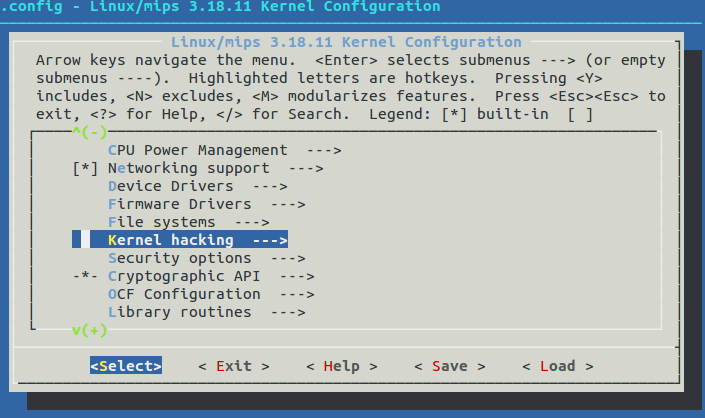Click the < Load > button
The height and width of the screenshot is (418, 705).
[x=558, y=366]
